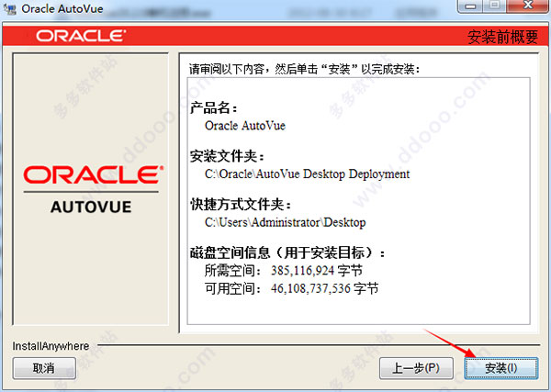This screenshot has height=392, width=551.
Task: Click the InstallAnywhere label
Action: point(51,346)
